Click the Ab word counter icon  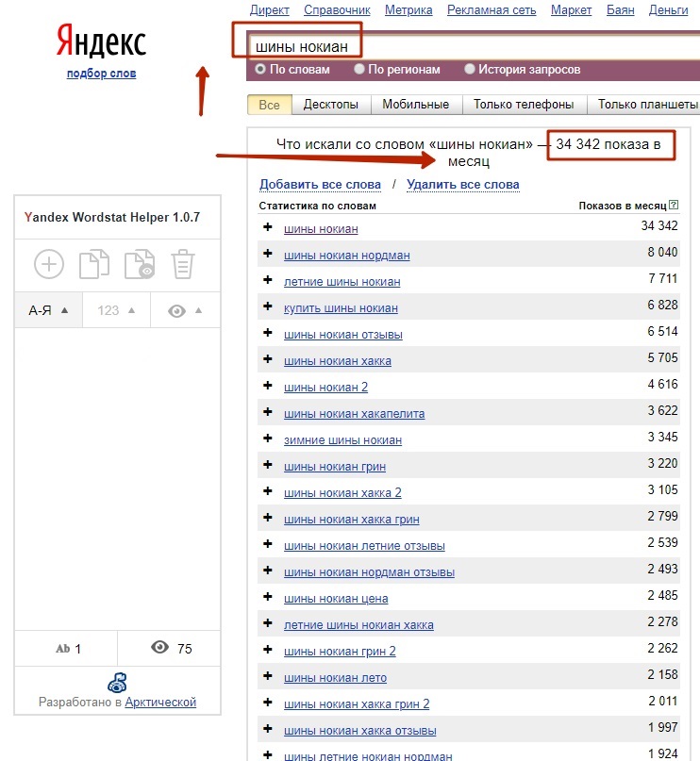[62, 649]
